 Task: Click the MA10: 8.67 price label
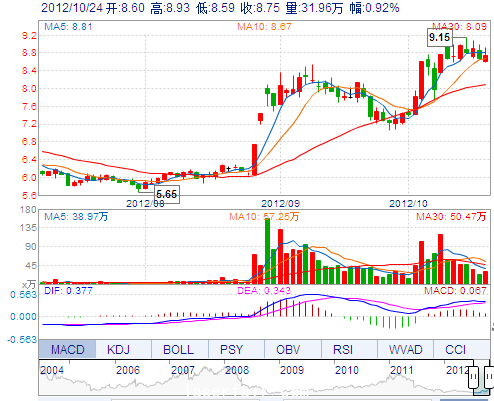click(x=264, y=27)
